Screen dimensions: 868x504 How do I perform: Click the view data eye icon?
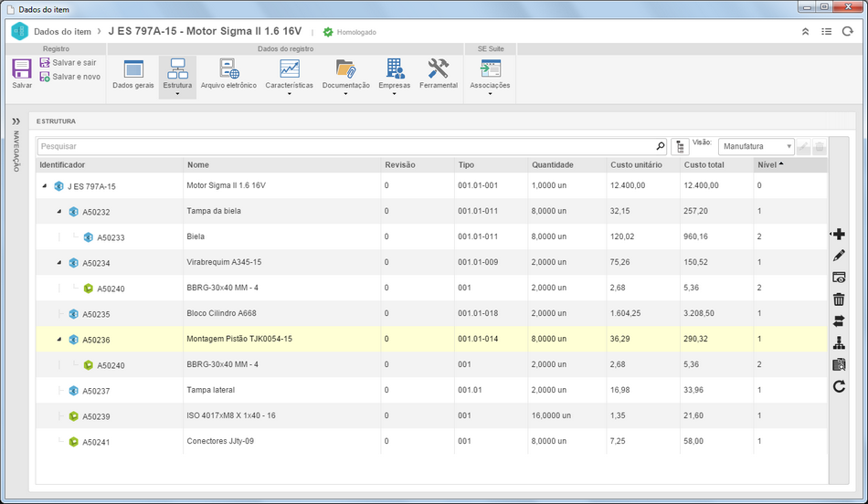[839, 278]
